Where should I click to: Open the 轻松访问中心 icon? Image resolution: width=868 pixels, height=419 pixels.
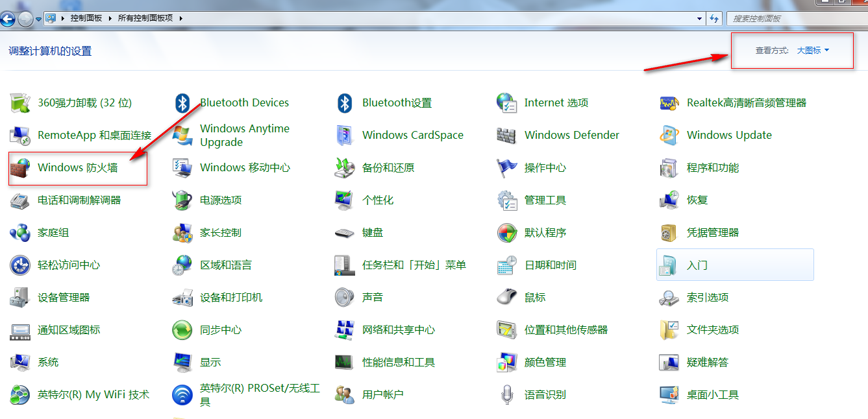pos(20,265)
